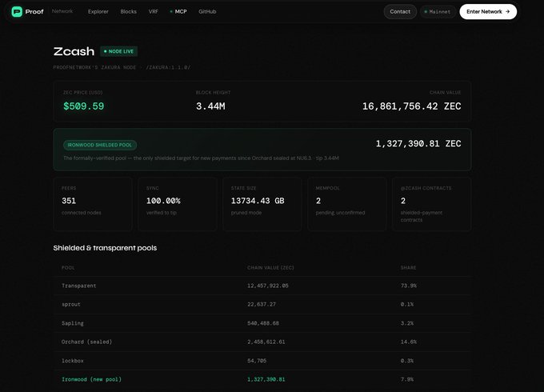The width and height of the screenshot is (544, 392).
Task: Open the Explorer nav item
Action: coord(98,12)
